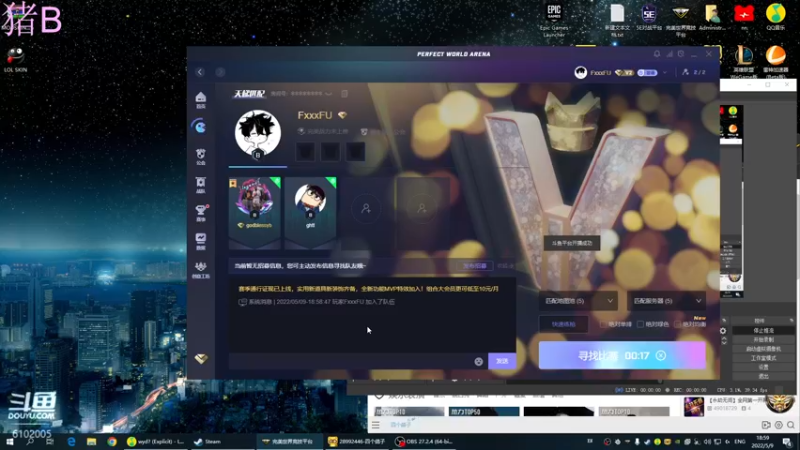The width and height of the screenshot is (800, 450).
Task: Open the workshop icon in the Arena sidebar
Action: point(201,269)
